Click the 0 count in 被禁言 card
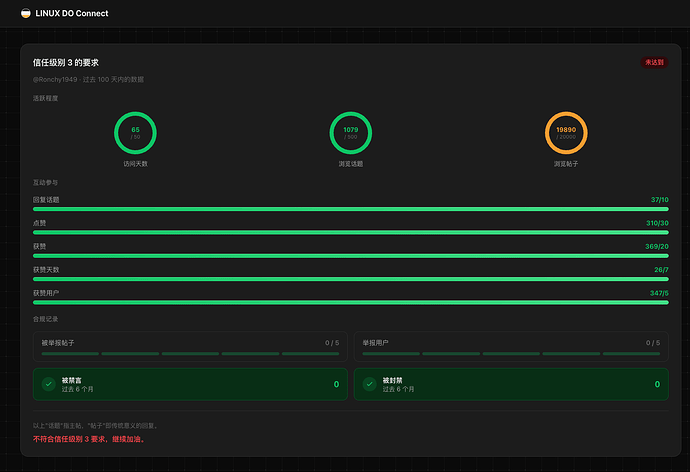The image size is (690, 472). coord(337,384)
